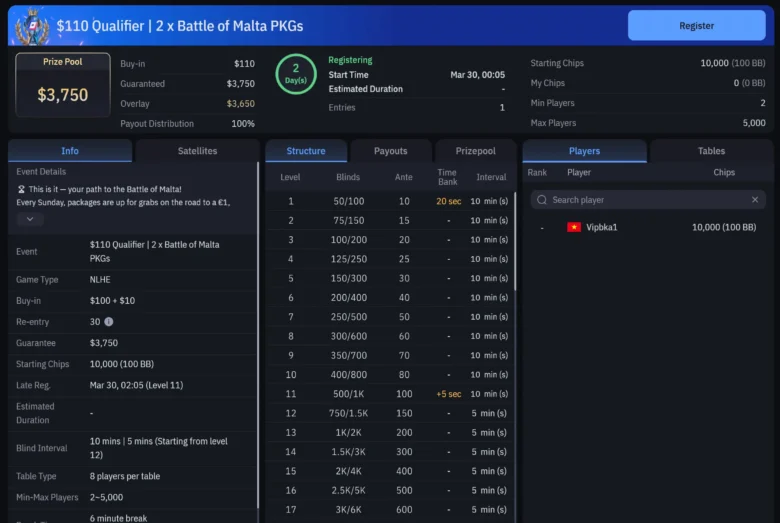Click the Blinds column header
Image resolution: width=780 pixels, height=523 pixels.
[348, 177]
